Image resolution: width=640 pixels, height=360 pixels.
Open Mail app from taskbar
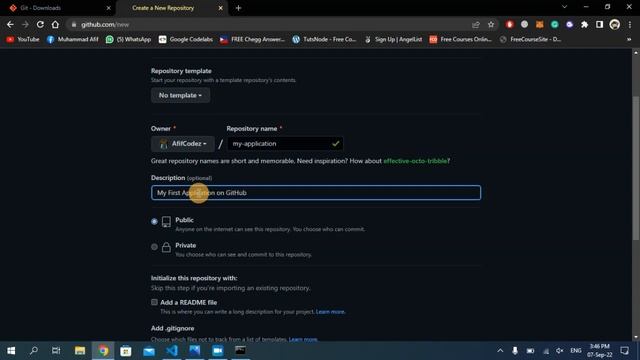(149, 351)
